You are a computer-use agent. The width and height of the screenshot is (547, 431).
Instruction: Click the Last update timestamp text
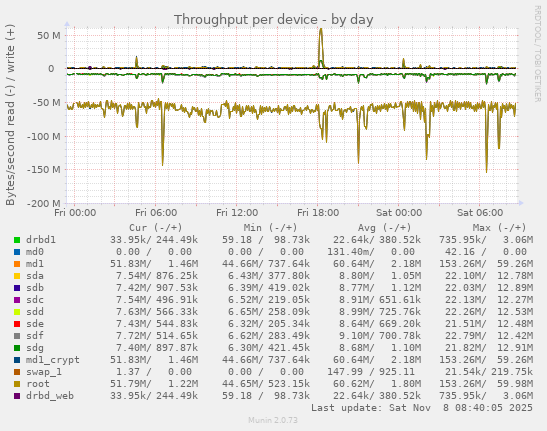tap(422, 408)
